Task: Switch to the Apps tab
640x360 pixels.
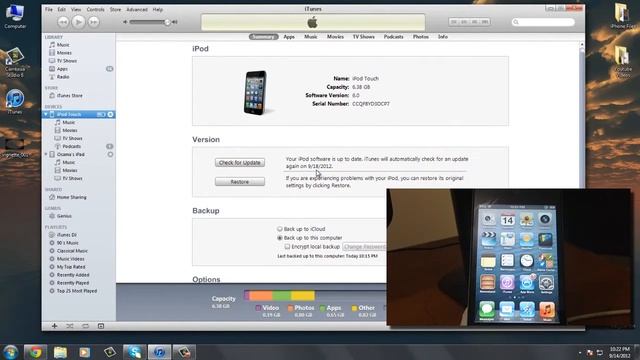Action: coord(289,37)
